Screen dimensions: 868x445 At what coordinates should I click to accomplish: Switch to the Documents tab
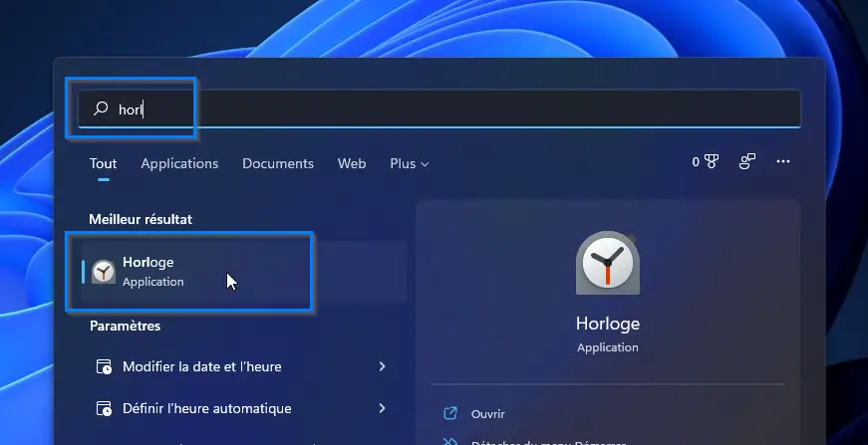pyautogui.click(x=278, y=163)
